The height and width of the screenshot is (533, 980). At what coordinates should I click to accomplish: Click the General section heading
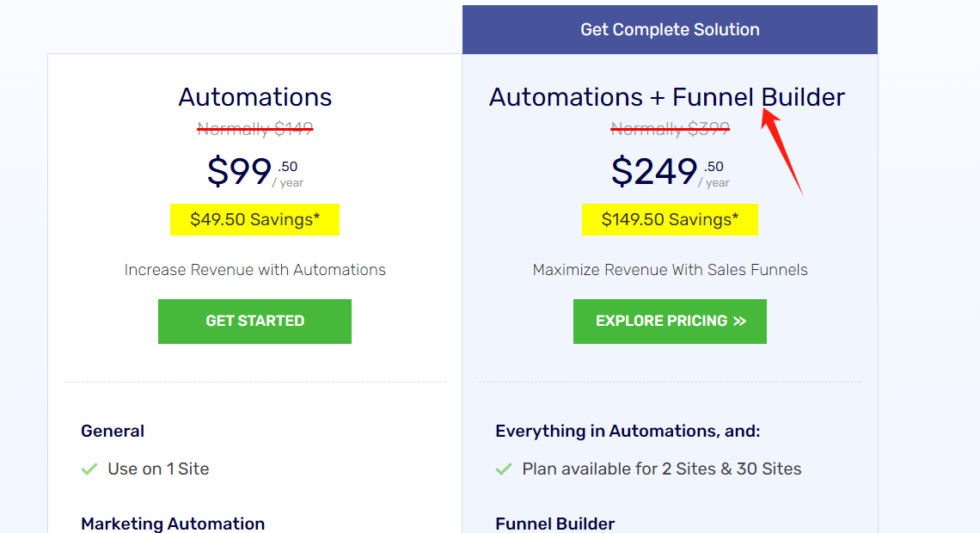pos(113,432)
